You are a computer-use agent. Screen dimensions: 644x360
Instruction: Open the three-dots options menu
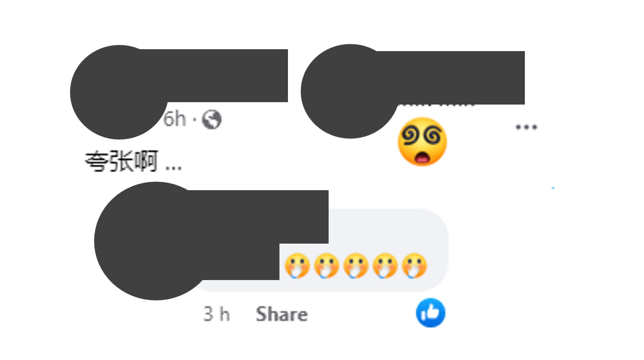click(526, 127)
